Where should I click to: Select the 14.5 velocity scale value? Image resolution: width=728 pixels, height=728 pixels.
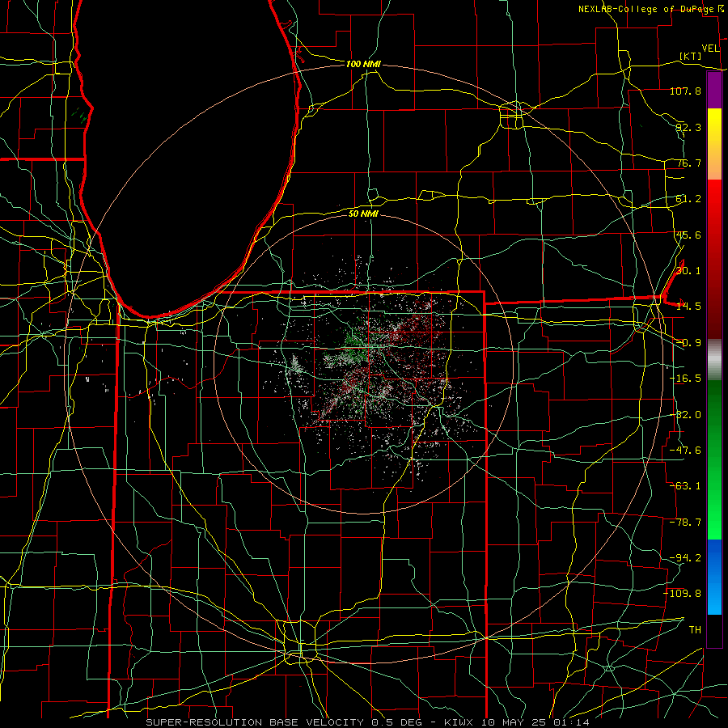coord(688,307)
